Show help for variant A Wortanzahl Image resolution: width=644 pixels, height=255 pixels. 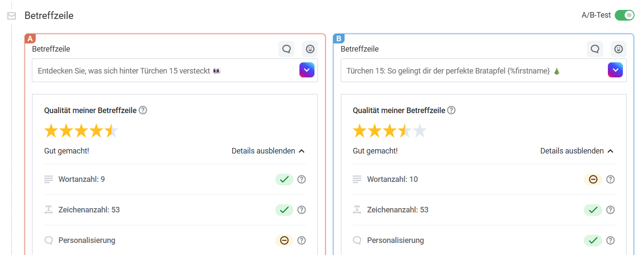point(302,179)
